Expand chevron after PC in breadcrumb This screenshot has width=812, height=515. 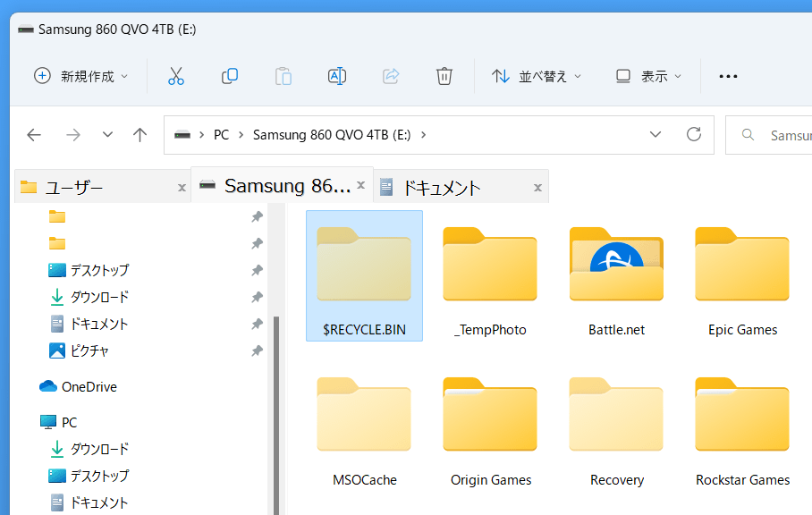point(241,135)
